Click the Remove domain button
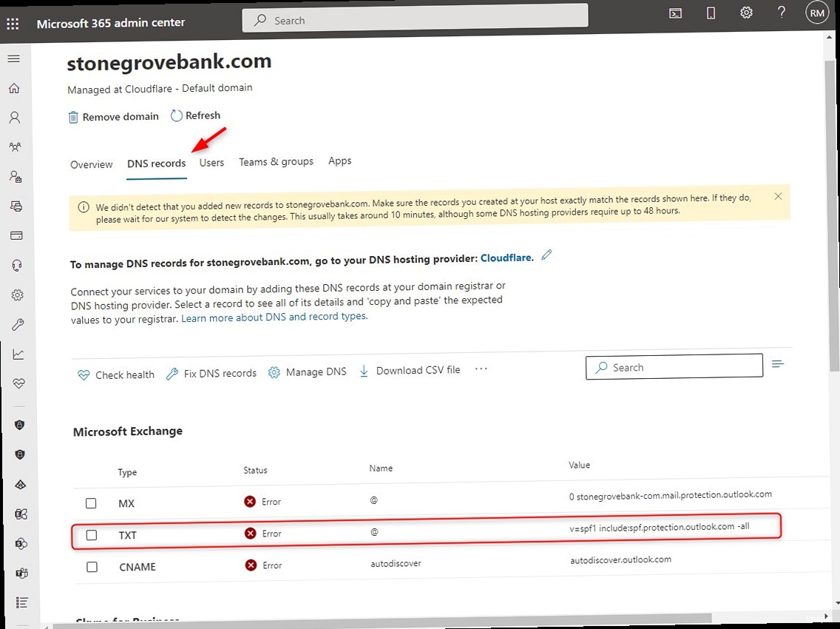 pos(113,117)
